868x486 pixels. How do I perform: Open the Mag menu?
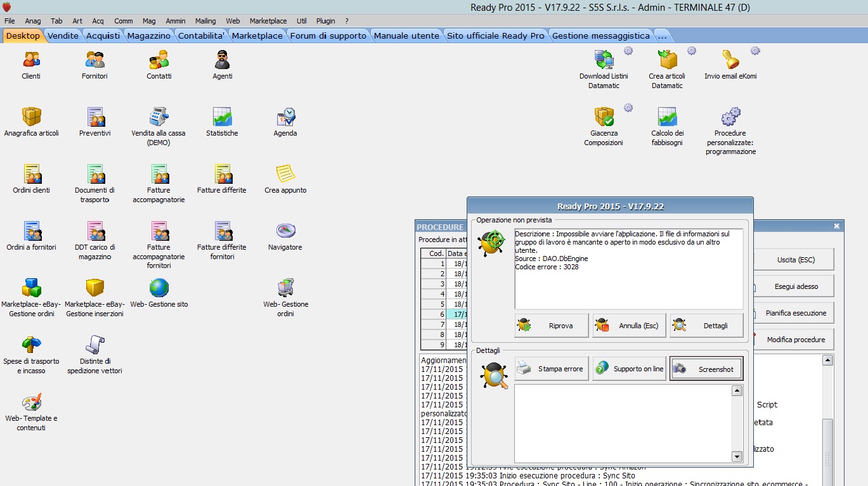tap(149, 21)
